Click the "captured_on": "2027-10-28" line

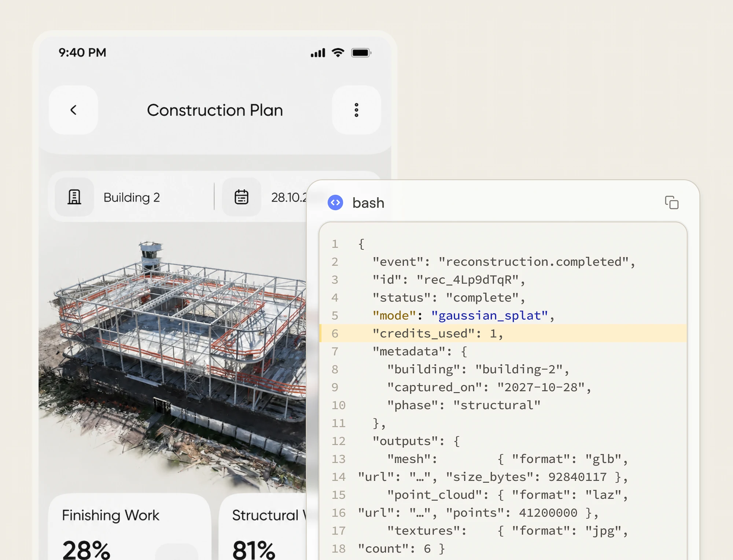[x=489, y=387]
